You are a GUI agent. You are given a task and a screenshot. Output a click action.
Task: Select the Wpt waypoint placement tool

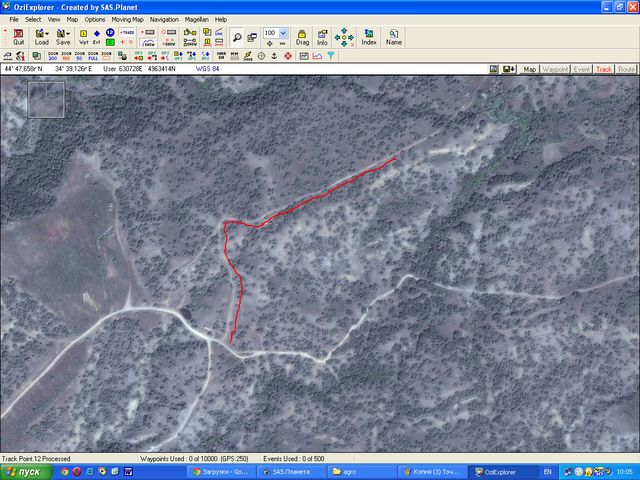[x=84, y=37]
